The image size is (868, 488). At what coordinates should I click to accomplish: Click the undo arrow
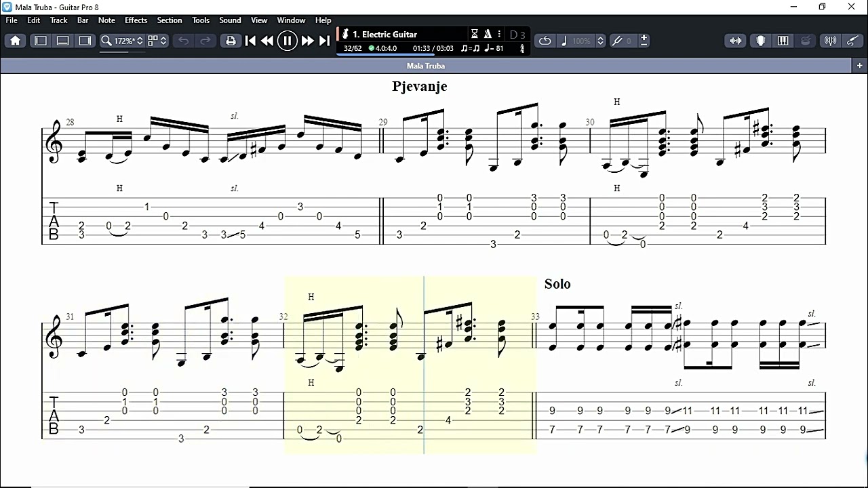point(183,41)
